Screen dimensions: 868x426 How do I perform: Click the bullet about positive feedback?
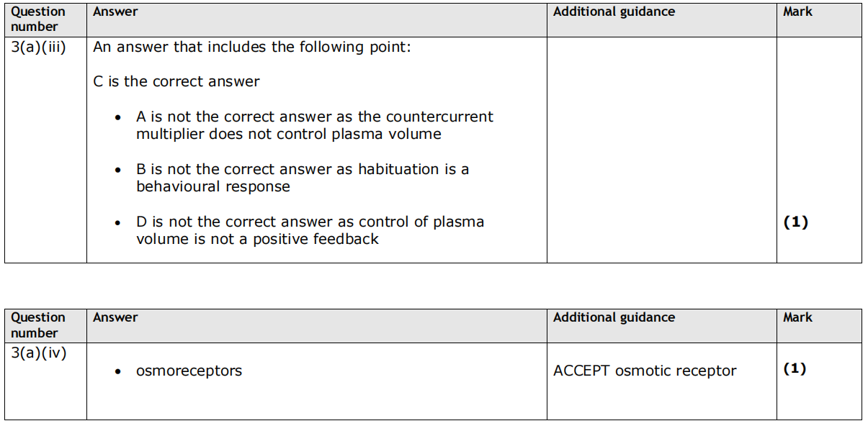coord(310,230)
